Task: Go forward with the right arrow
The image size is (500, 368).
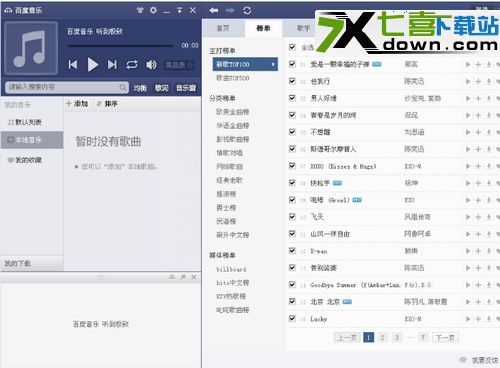Action: (x=230, y=11)
